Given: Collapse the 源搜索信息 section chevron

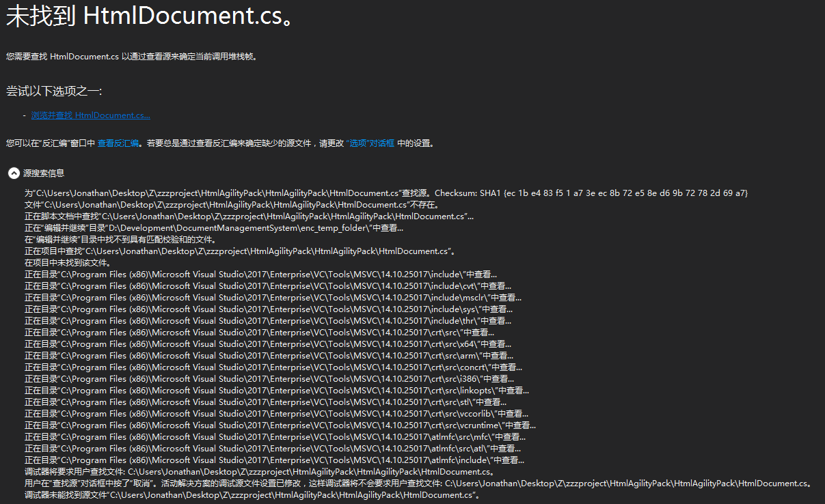Looking at the screenshot, I should [x=14, y=173].
